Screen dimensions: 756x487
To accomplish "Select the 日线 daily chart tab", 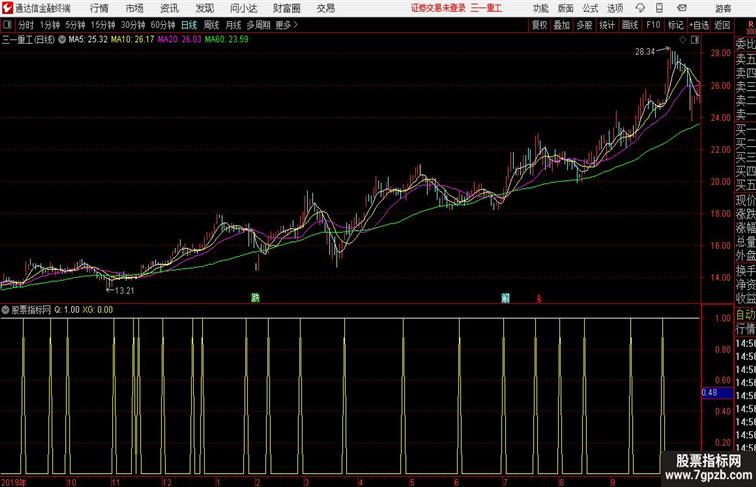I will (189, 25).
